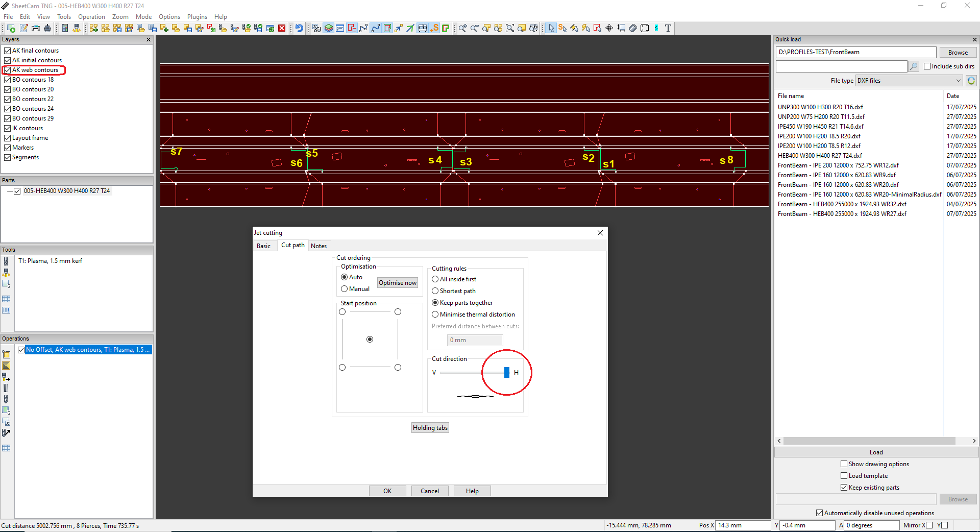Enable the Include sub dirs checkbox
The height and width of the screenshot is (532, 980).
927,66
